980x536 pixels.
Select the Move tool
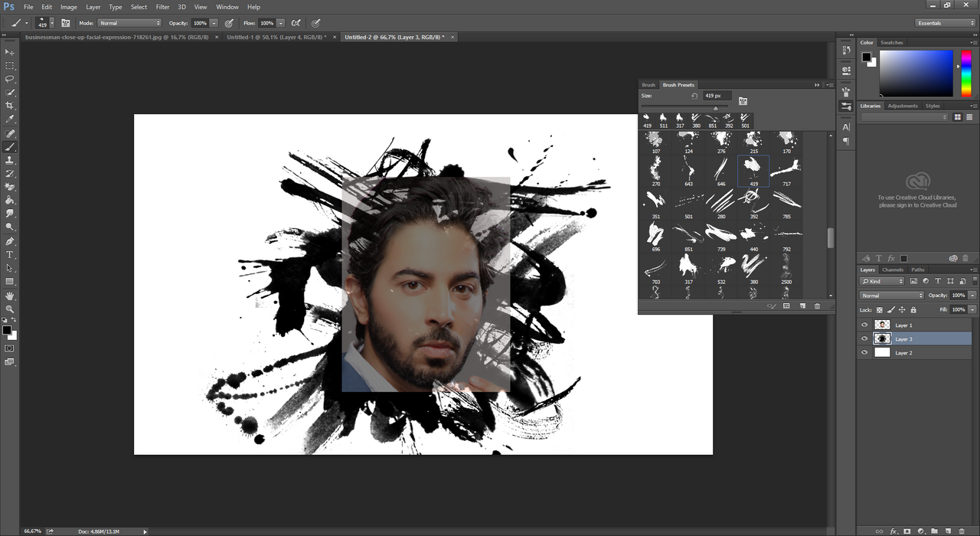(x=10, y=51)
